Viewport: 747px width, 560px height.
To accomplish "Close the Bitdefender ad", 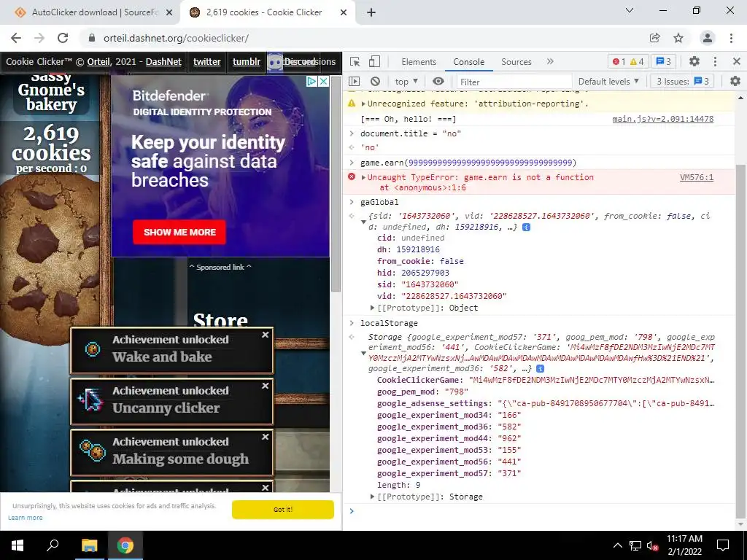I will (323, 82).
